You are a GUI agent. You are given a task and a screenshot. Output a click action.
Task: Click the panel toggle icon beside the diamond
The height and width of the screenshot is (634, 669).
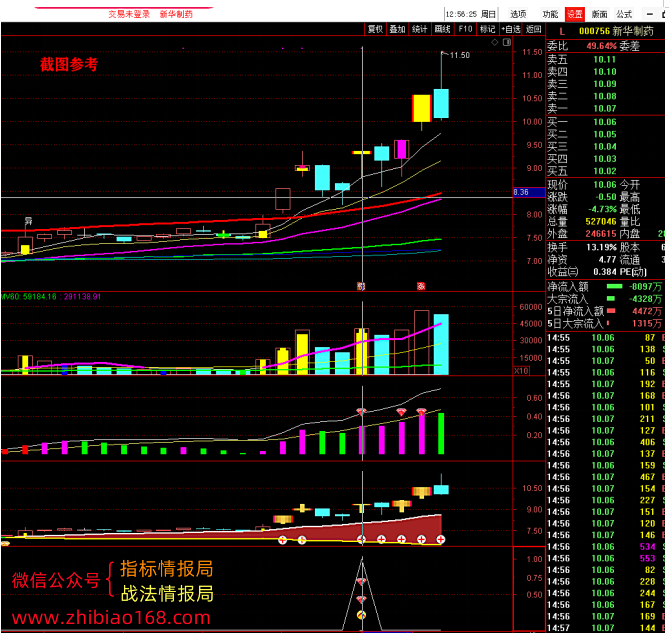507,42
